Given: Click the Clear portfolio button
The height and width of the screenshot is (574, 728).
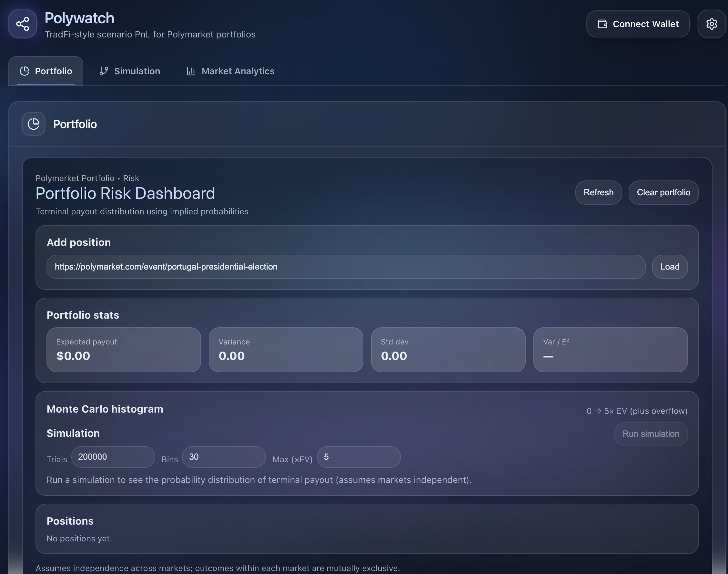Looking at the screenshot, I should (663, 192).
